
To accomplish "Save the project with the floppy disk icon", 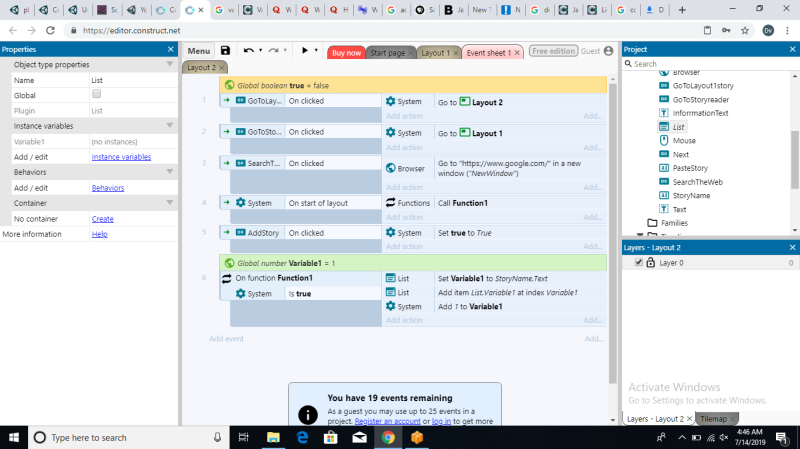I will coord(225,51).
